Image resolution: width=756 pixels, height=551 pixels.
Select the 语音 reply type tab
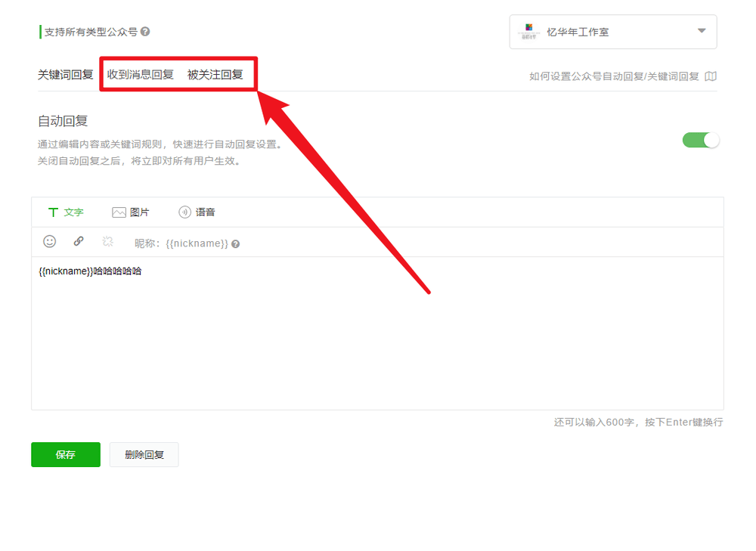click(197, 212)
